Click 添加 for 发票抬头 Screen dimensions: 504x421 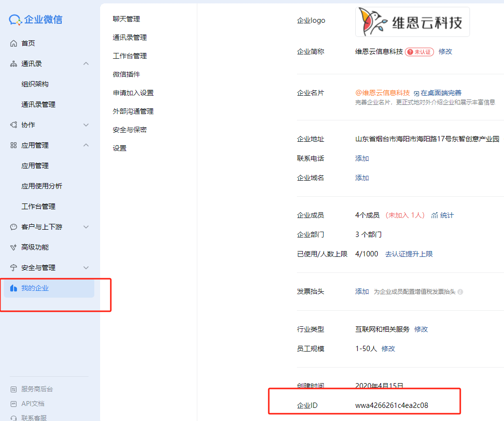tap(362, 291)
